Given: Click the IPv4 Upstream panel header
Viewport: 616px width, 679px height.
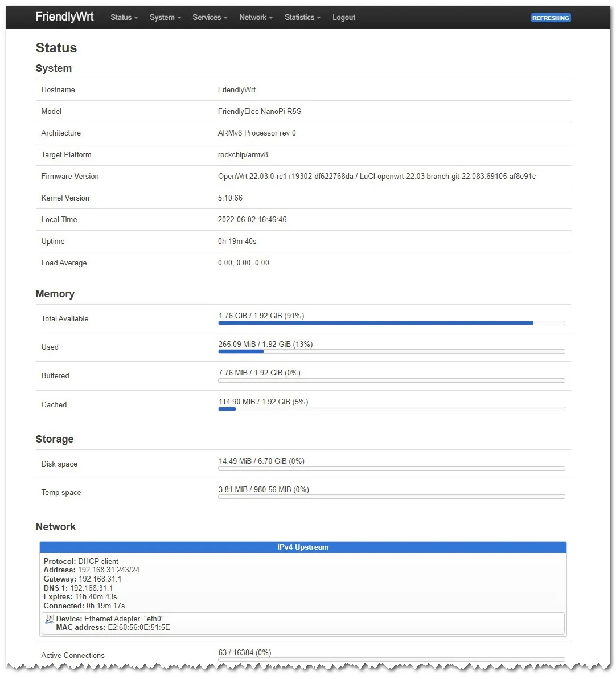Looking at the screenshot, I should click(x=303, y=547).
